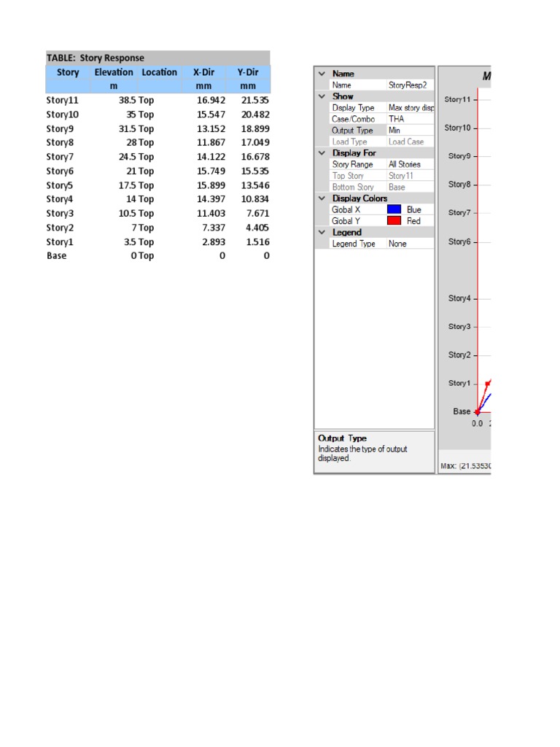
Task: Click the Elevation column header
Action: coord(113,72)
